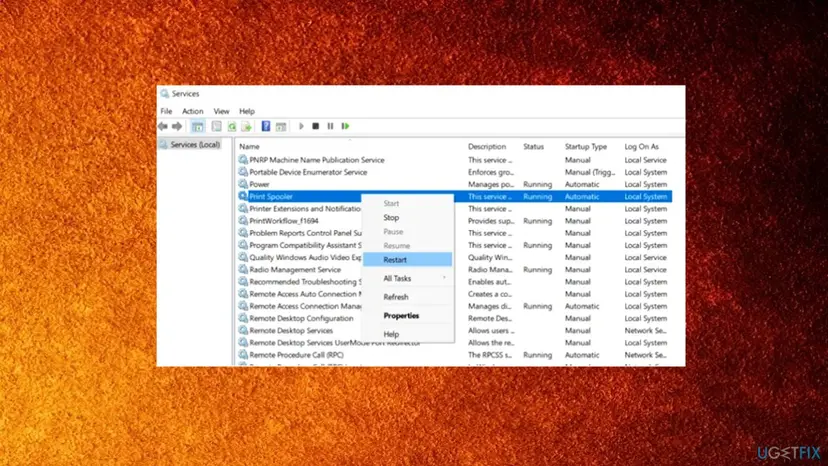The image size is (828, 466).
Task: Open Properties from the context menu
Action: point(408,315)
